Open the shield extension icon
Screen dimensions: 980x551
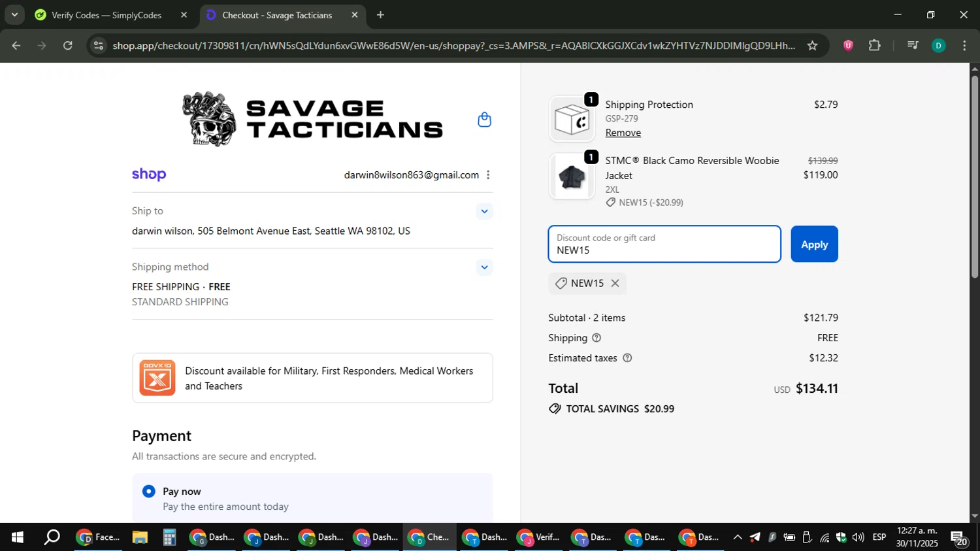[x=848, y=46]
